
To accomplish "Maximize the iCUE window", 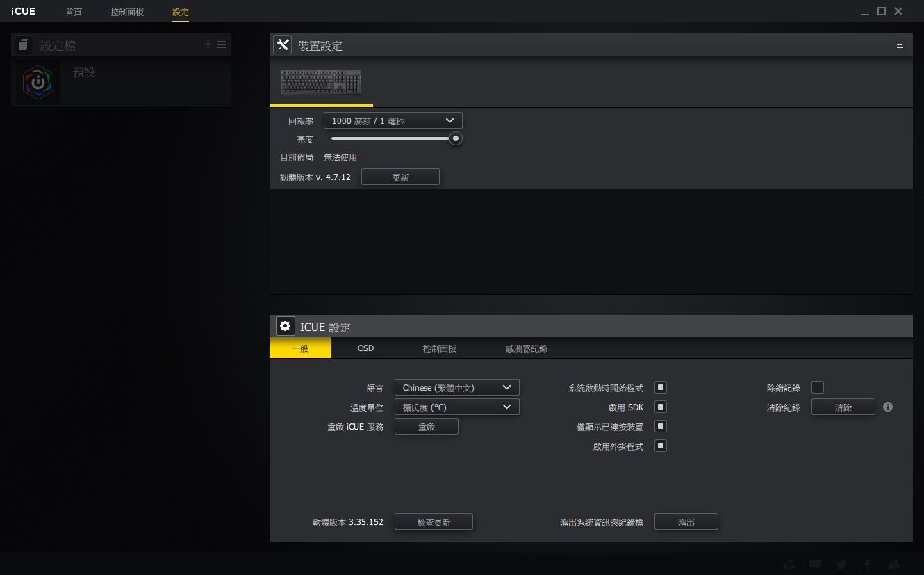I will (x=882, y=11).
